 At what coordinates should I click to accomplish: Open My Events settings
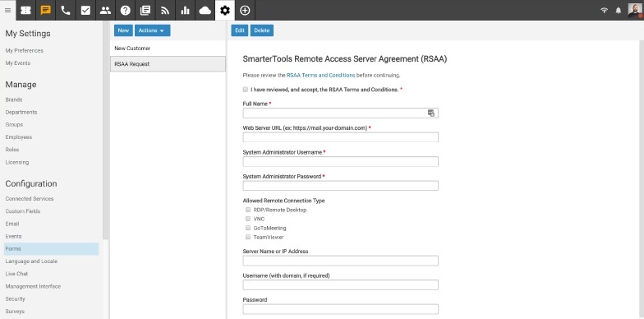(x=18, y=62)
